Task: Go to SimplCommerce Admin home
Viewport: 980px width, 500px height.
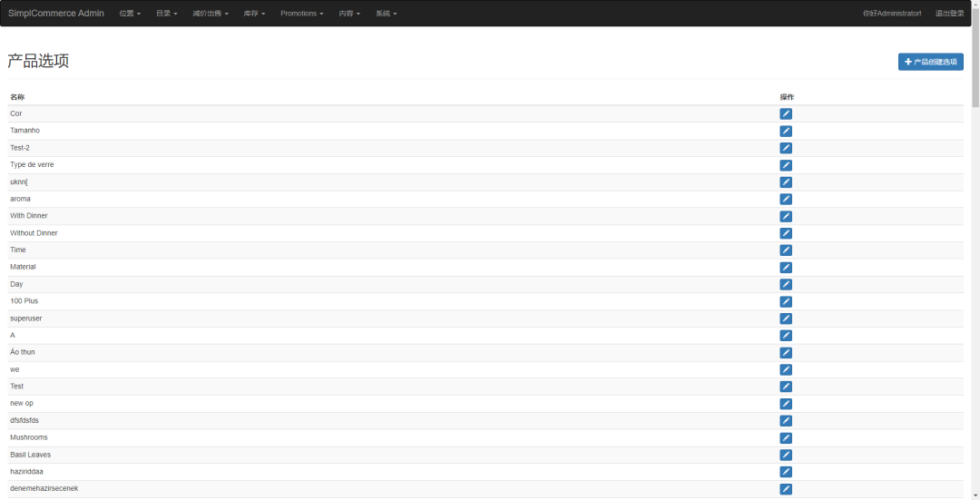Action: pos(56,13)
